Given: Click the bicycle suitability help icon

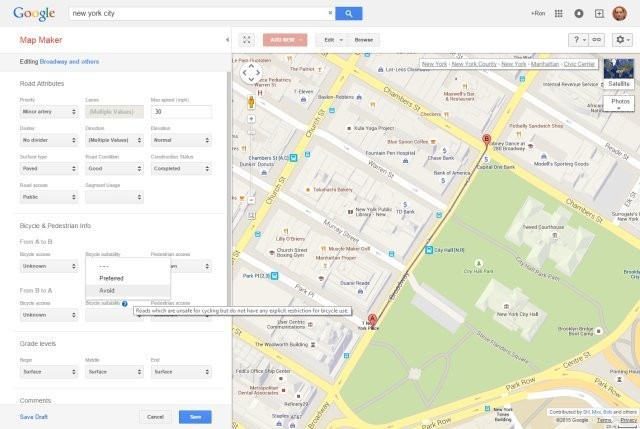Looking at the screenshot, I should point(125,303).
